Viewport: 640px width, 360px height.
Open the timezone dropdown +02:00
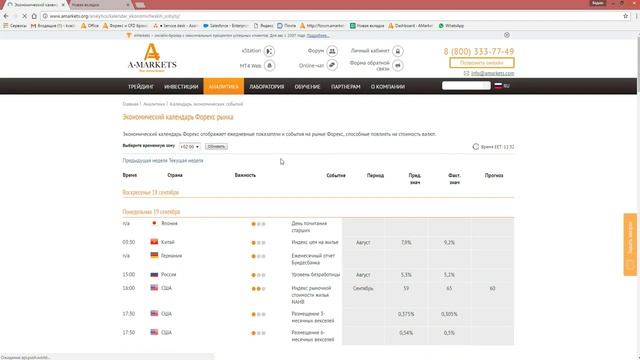click(x=190, y=147)
